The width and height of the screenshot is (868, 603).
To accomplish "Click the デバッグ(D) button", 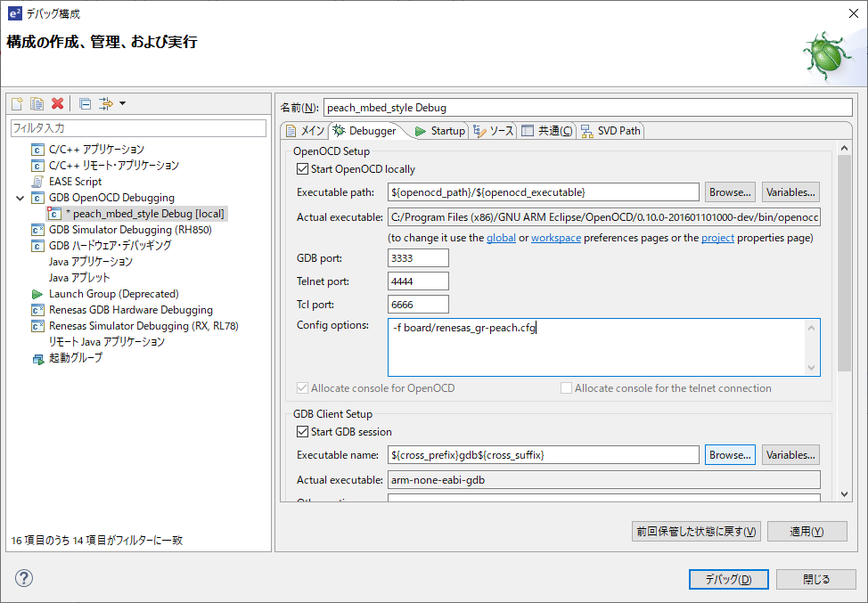I will coord(728,579).
